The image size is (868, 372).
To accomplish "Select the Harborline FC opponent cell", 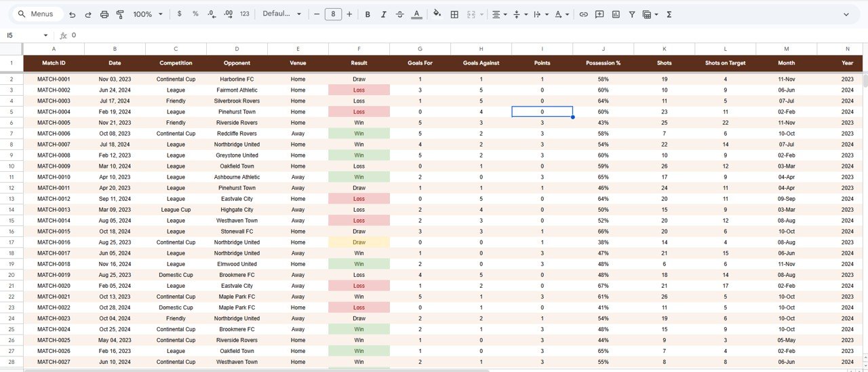I will click(237, 79).
